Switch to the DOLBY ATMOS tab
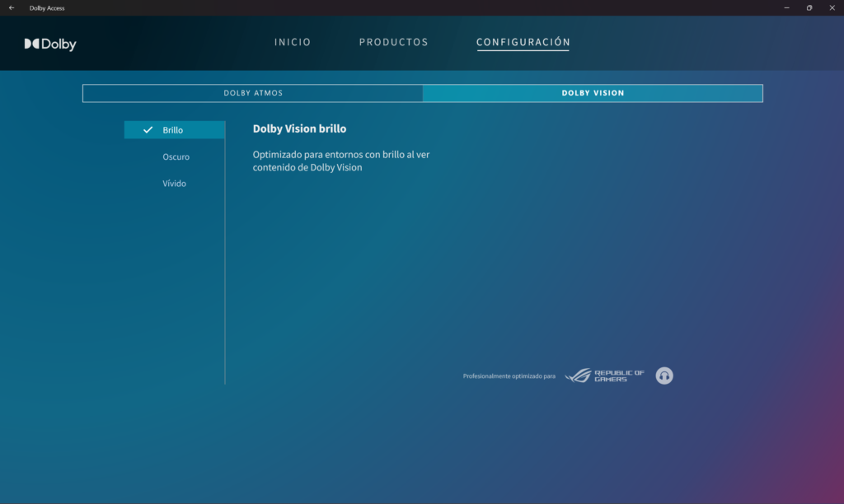The width and height of the screenshot is (844, 504). point(253,93)
